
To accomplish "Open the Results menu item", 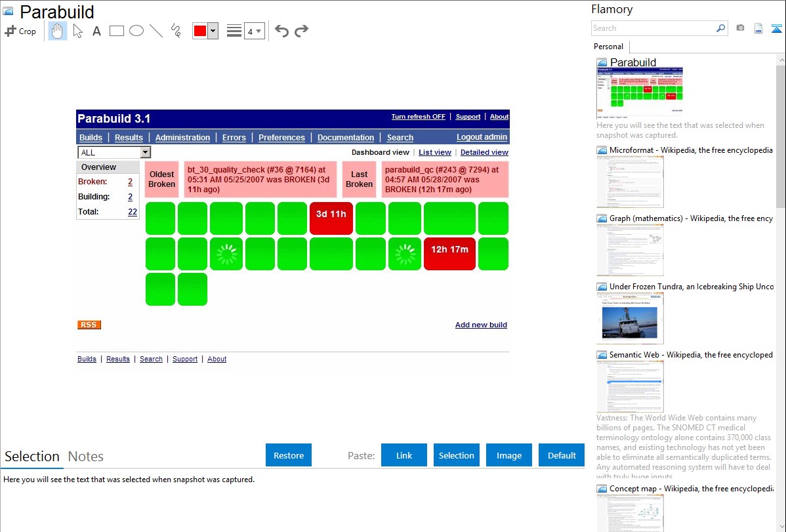I will [129, 137].
